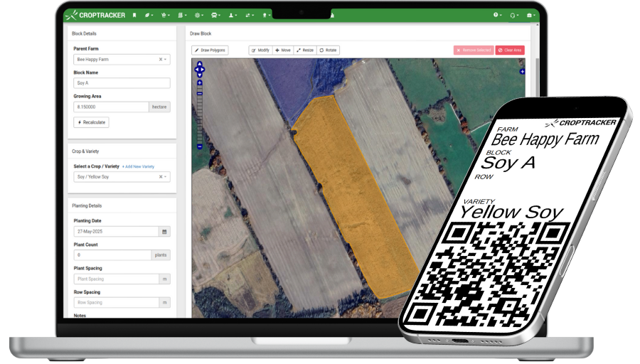The height and width of the screenshot is (364, 640).
Task: Open the support headset menu
Action: (514, 15)
